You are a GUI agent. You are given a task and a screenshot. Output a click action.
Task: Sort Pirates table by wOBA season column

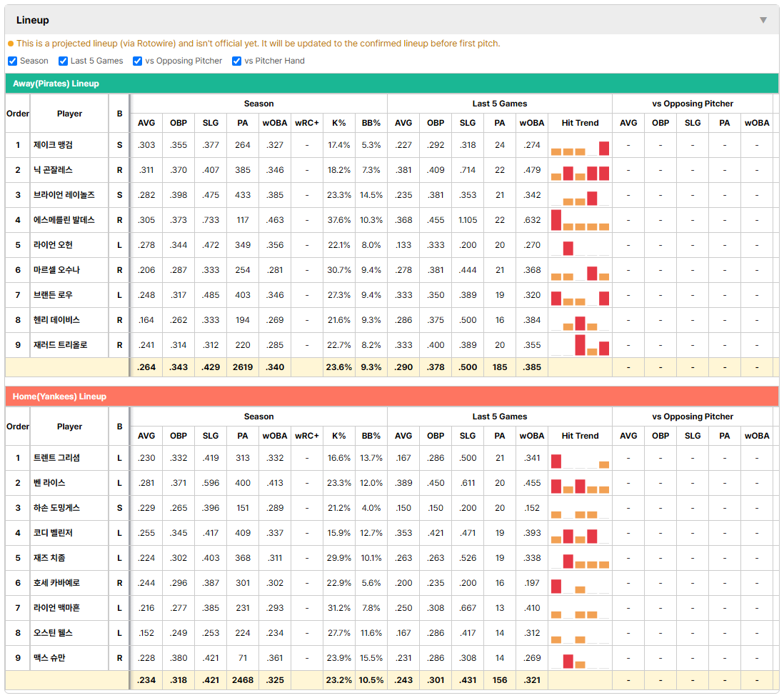tap(274, 123)
